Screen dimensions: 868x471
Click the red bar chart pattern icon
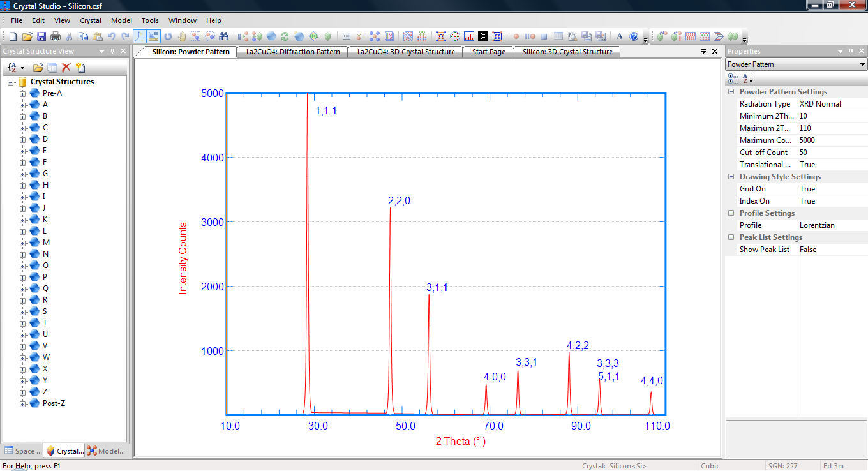469,36
